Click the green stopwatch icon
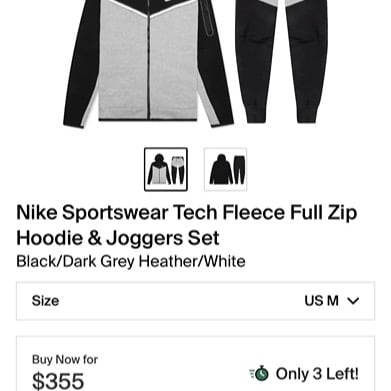The width and height of the screenshot is (391, 391). click(x=260, y=373)
